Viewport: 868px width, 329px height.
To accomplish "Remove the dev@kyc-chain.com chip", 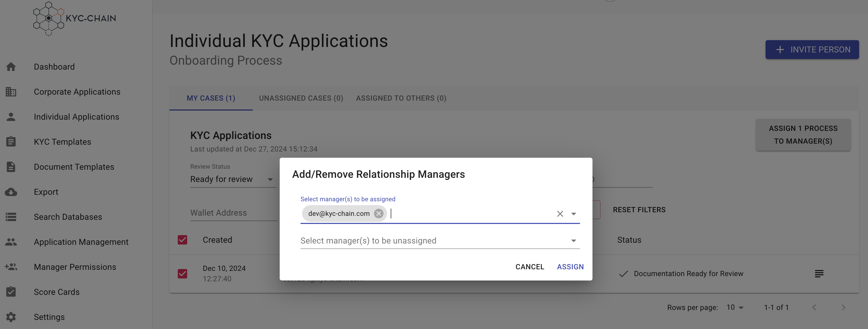I will (379, 214).
